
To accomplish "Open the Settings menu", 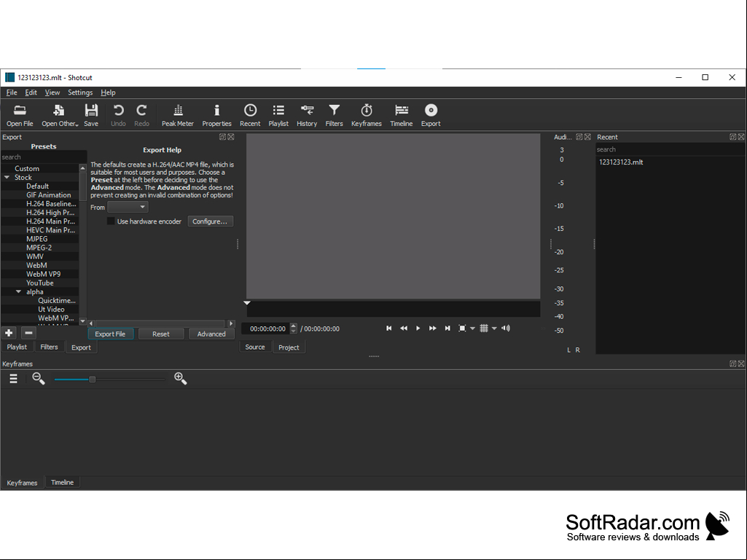I will click(80, 92).
